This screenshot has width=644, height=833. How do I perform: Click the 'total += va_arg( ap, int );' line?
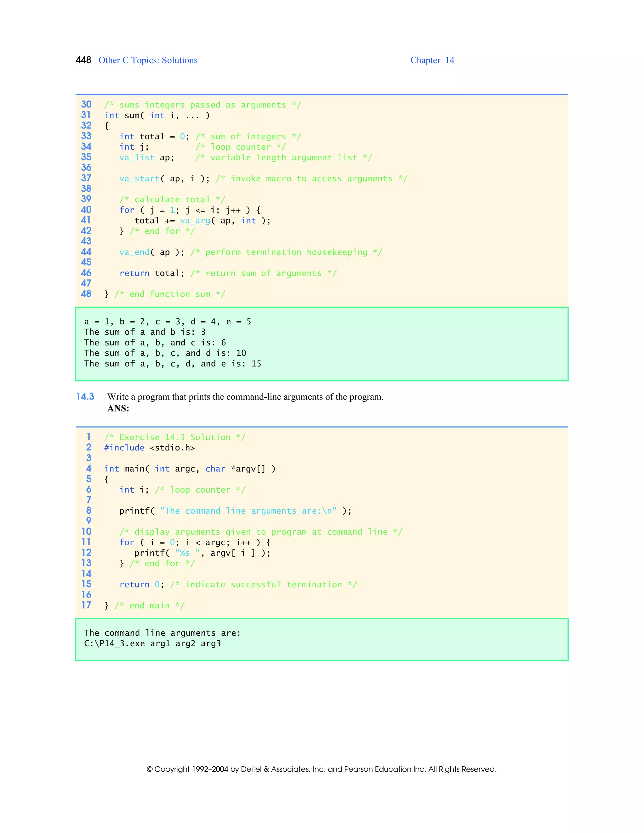[x=203, y=220]
